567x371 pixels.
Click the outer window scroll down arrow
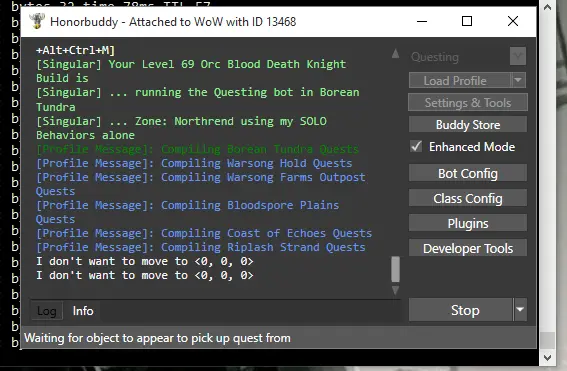tap(547, 358)
